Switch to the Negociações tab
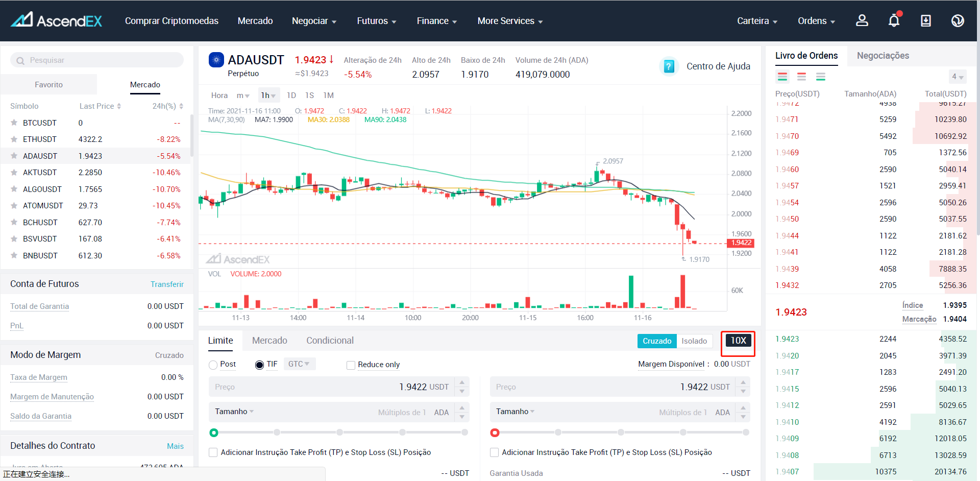980x481 pixels. (883, 56)
